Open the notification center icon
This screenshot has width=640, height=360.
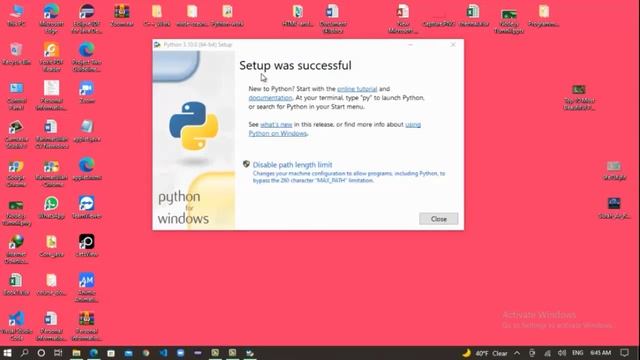coord(624,353)
